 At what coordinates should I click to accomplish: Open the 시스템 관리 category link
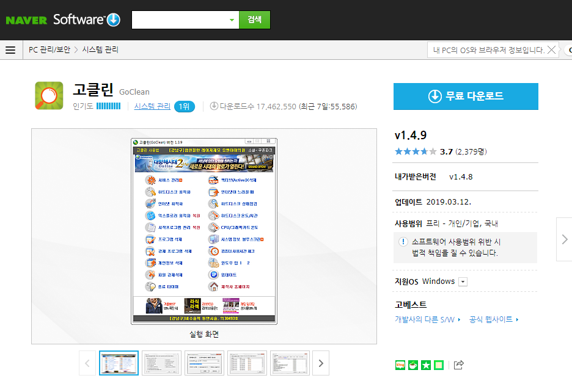(152, 106)
